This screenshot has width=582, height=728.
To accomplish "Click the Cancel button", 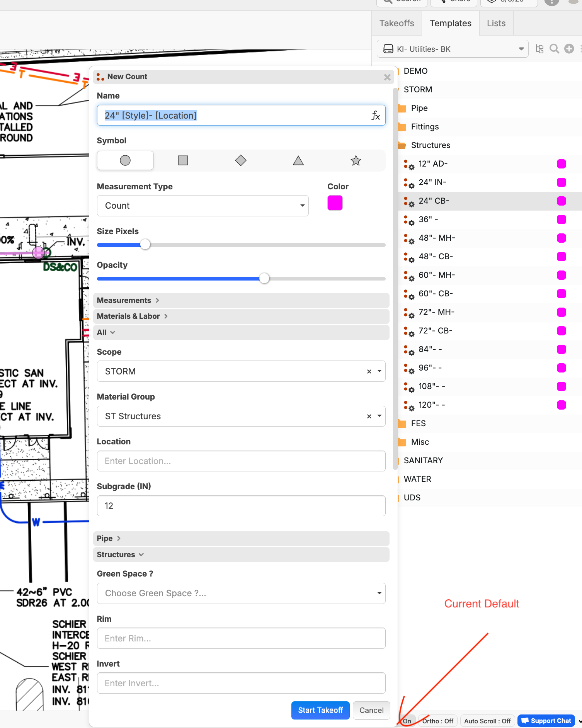I will 371,710.
